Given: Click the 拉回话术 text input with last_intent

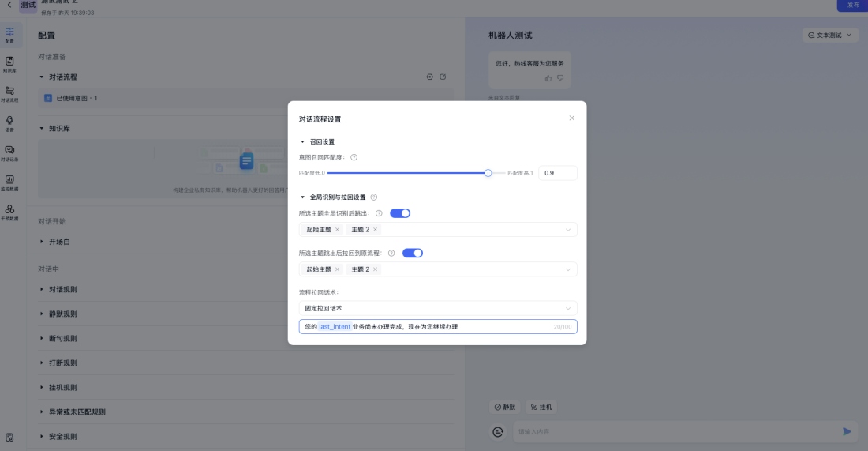Looking at the screenshot, I should pos(438,327).
